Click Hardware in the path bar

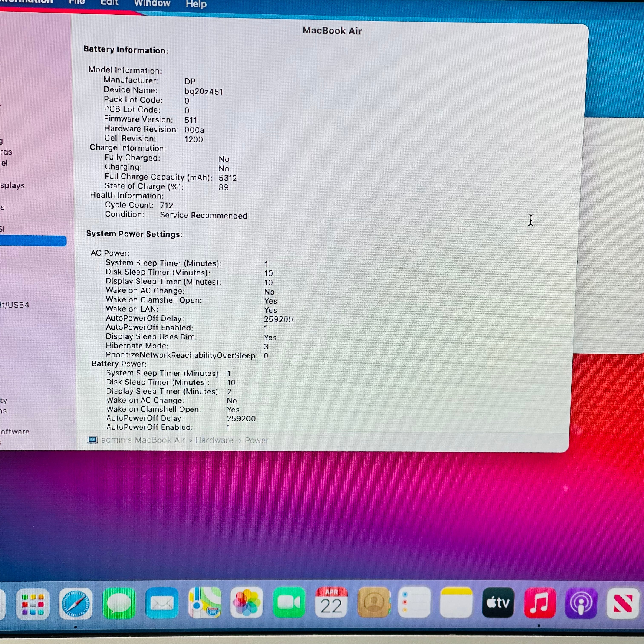tap(214, 440)
